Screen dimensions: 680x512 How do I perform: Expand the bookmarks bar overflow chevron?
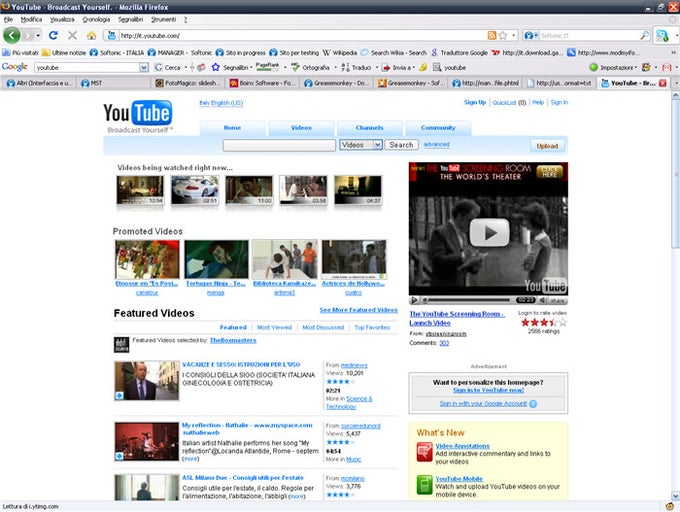coord(673,52)
